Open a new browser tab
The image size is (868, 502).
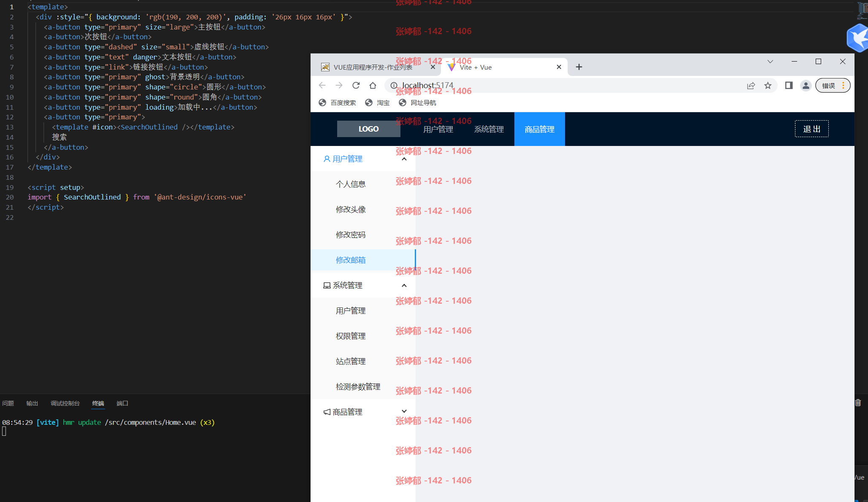tap(579, 67)
